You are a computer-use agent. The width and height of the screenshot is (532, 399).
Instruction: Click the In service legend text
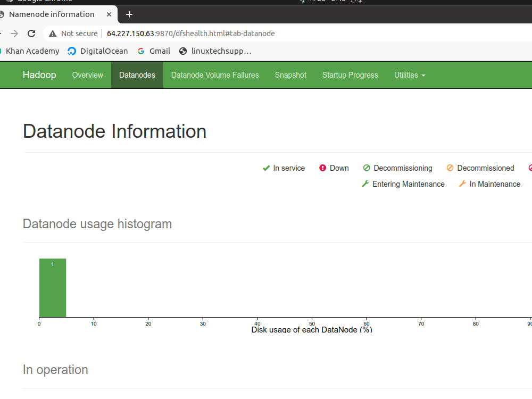[289, 168]
